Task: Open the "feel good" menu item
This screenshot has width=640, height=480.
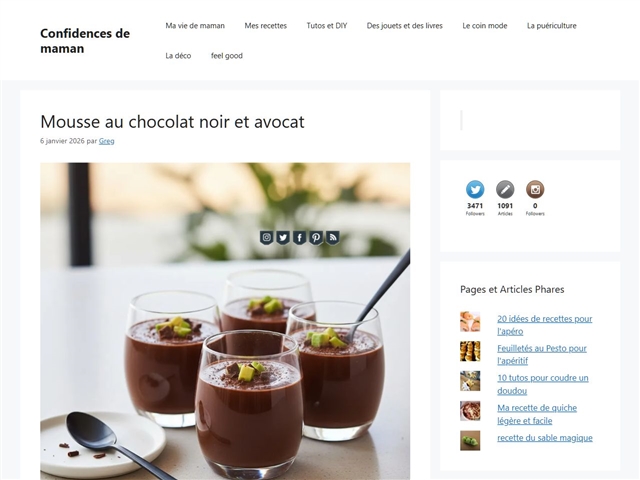Action: (227, 56)
